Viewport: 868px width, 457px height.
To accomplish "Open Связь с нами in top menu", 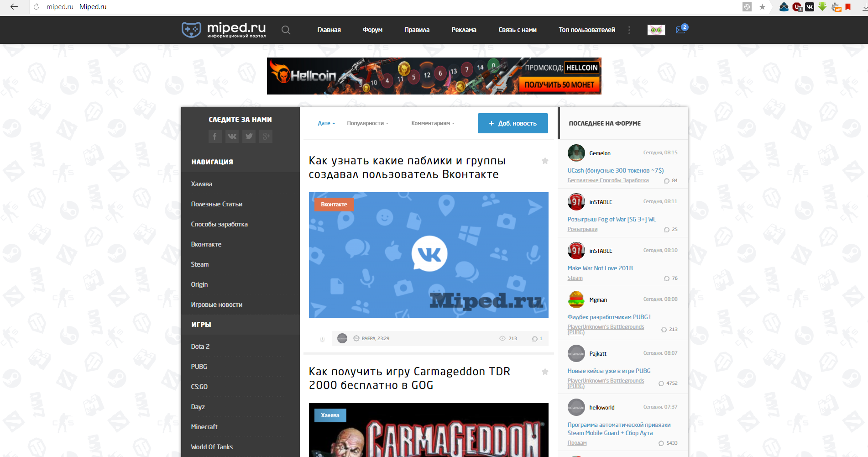I will 518,30.
